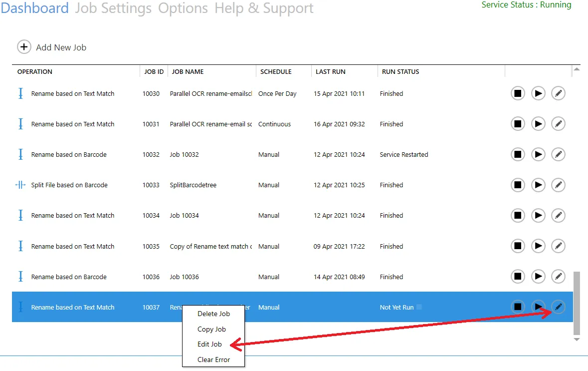Image resolution: width=588 pixels, height=371 pixels.
Task: Sort the list by the Last Run column header
Action: (330, 71)
